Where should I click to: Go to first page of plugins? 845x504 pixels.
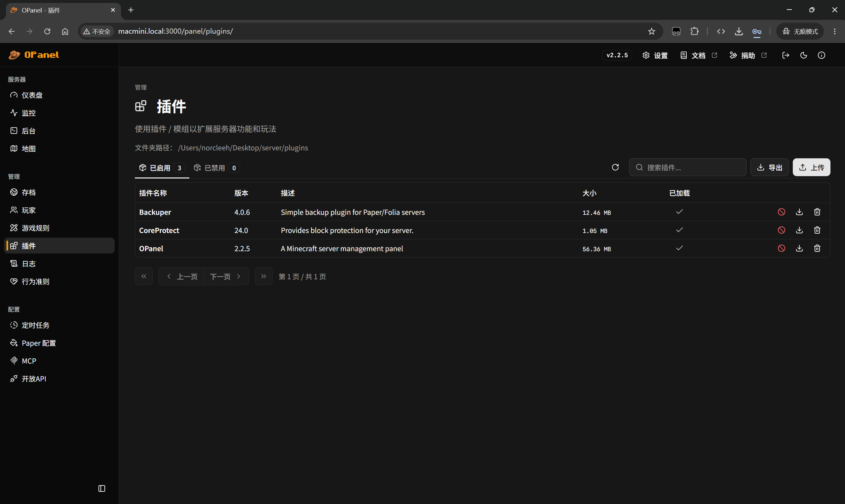(144, 276)
